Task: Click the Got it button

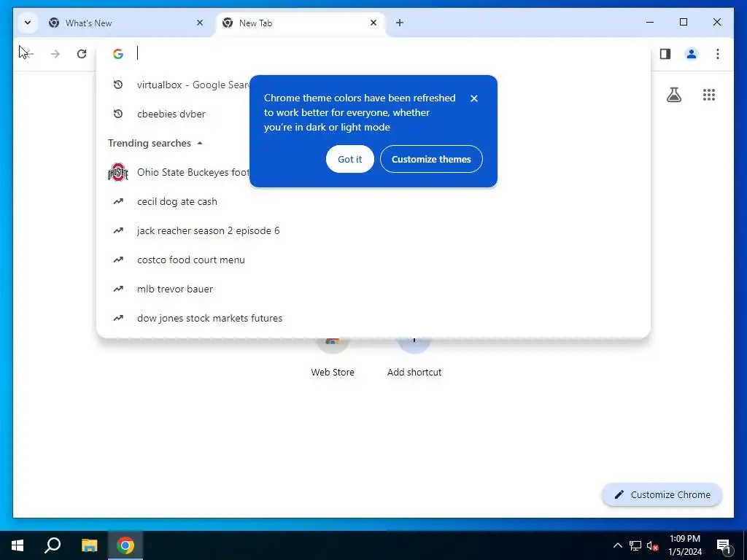Action: 349,159
